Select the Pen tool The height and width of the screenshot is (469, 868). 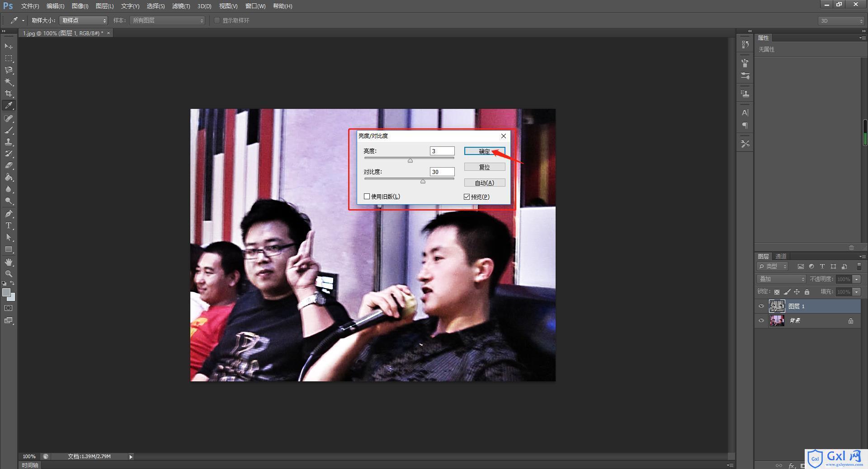point(9,214)
